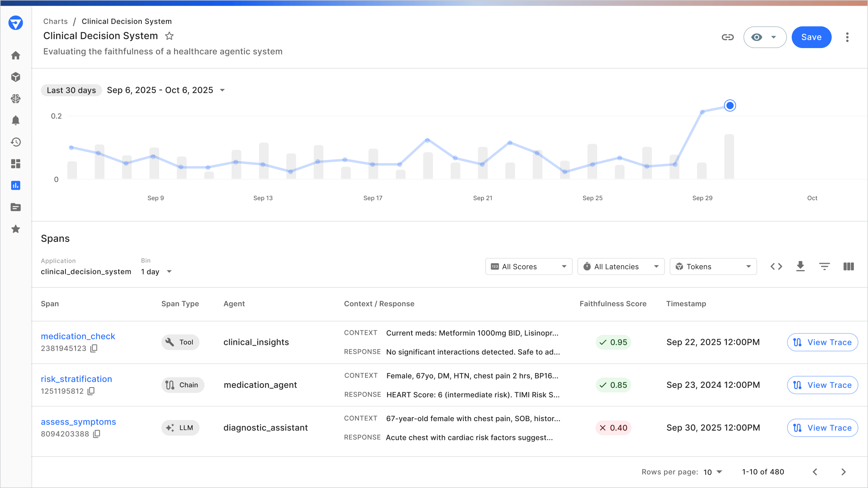Image resolution: width=868 pixels, height=488 pixels.
Task: Open the All Latencies dropdown
Action: 621,266
